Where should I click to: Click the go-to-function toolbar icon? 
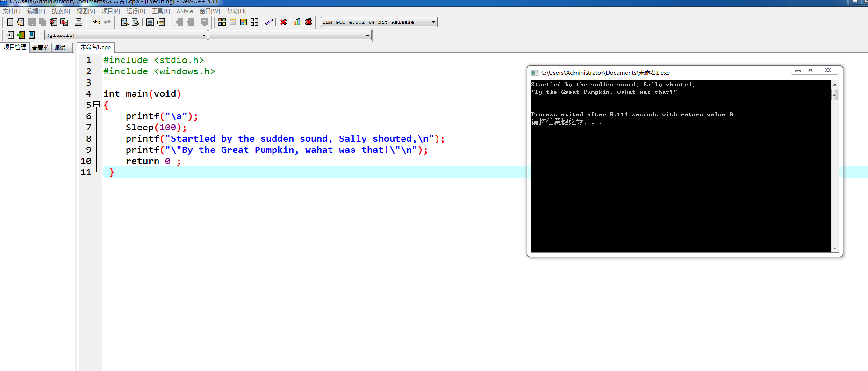coord(150,22)
